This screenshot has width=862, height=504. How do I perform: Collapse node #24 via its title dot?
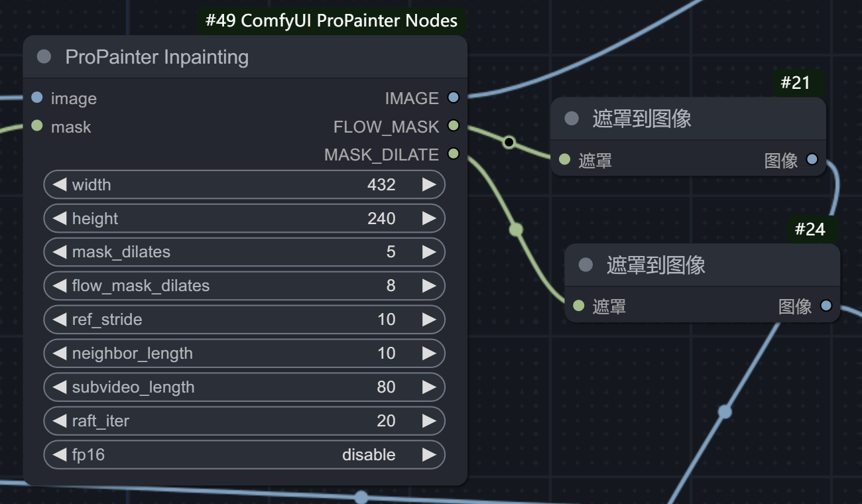(x=585, y=265)
